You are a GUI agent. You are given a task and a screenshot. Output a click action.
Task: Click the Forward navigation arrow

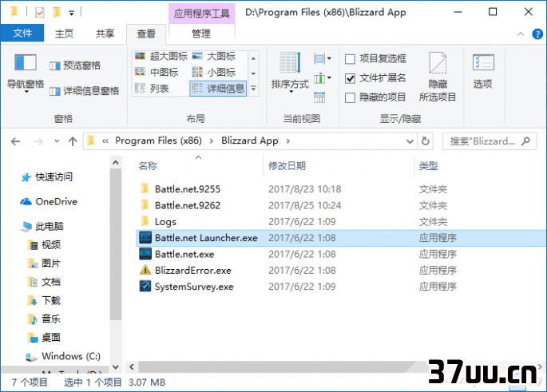38,141
